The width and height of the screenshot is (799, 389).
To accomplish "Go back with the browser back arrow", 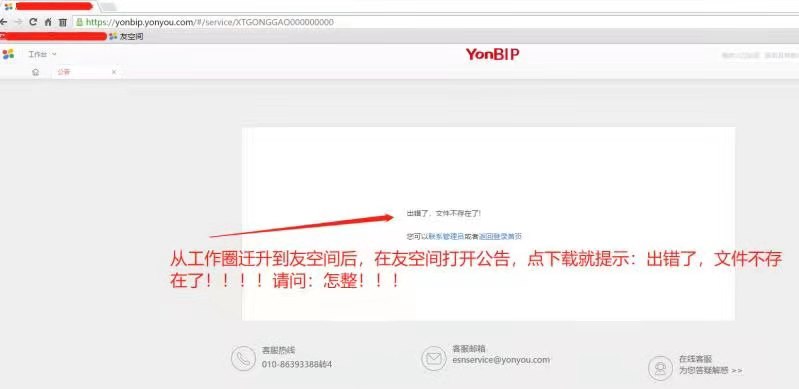I will click(4, 22).
